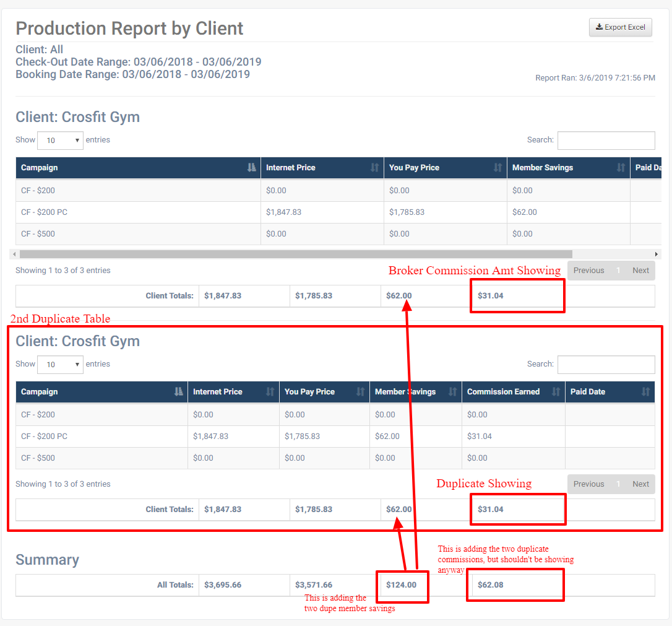Select page 1 in the first table pagination
This screenshot has height=626, width=672.
(x=618, y=270)
